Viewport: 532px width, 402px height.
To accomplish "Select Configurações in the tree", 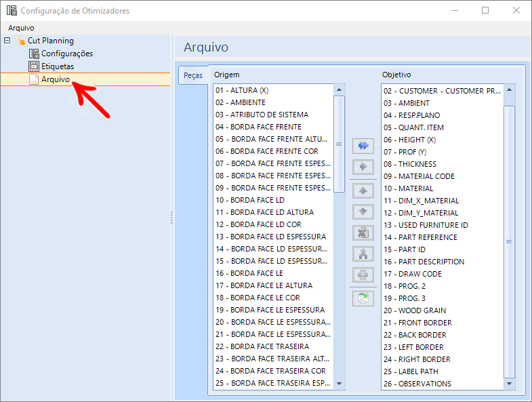I will [x=67, y=54].
